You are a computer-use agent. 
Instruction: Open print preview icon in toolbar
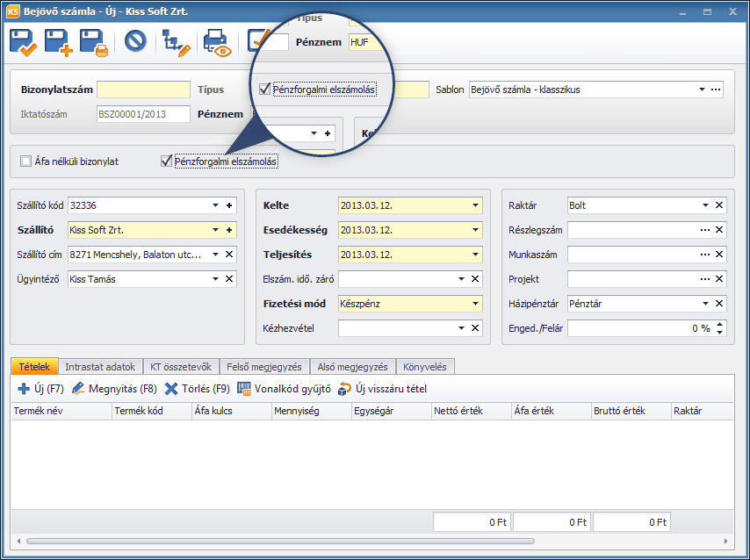(x=217, y=43)
